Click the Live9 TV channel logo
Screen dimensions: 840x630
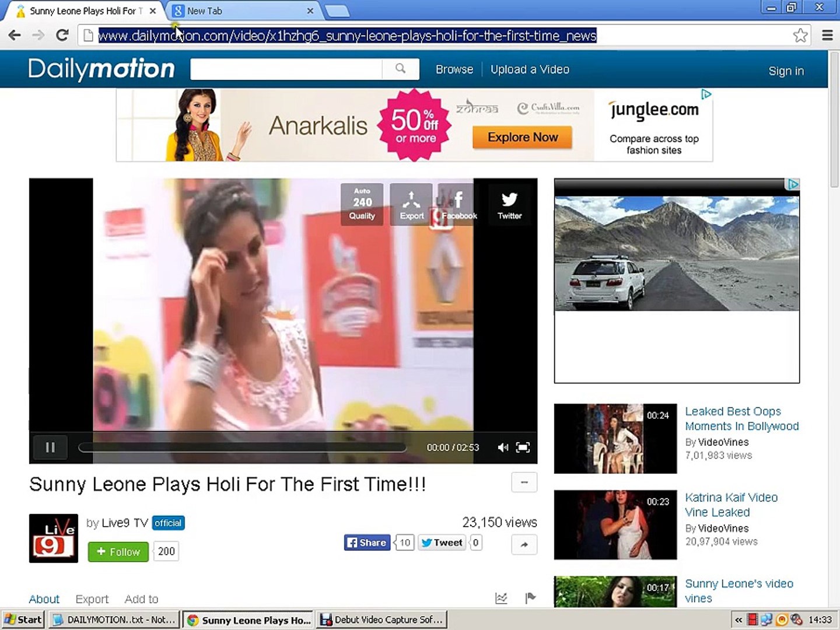pos(54,538)
